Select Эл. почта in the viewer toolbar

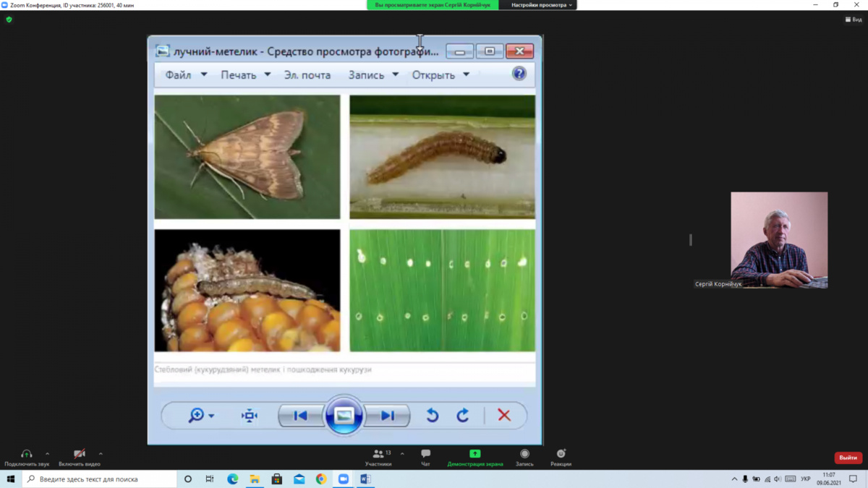(307, 74)
